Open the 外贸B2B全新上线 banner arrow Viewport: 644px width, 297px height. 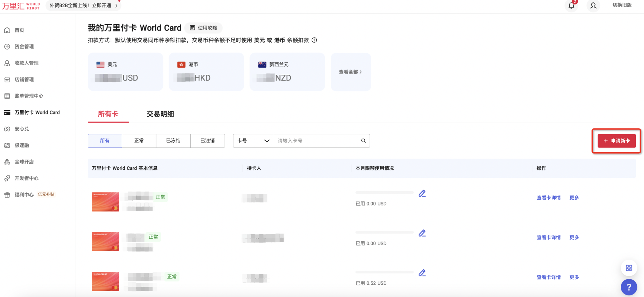(116, 5)
